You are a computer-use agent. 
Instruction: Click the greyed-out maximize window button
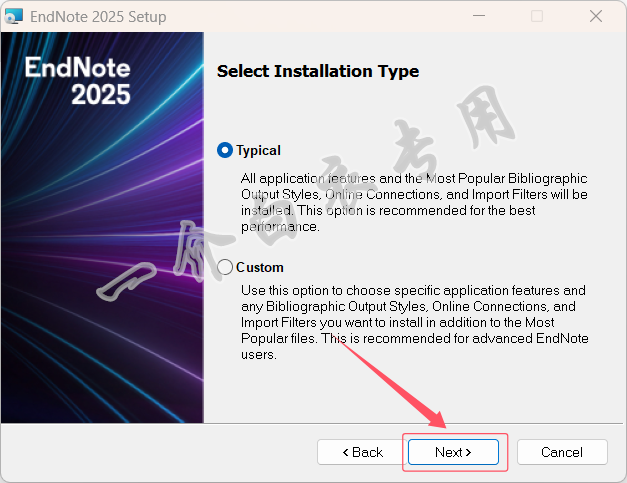pyautogui.click(x=537, y=16)
